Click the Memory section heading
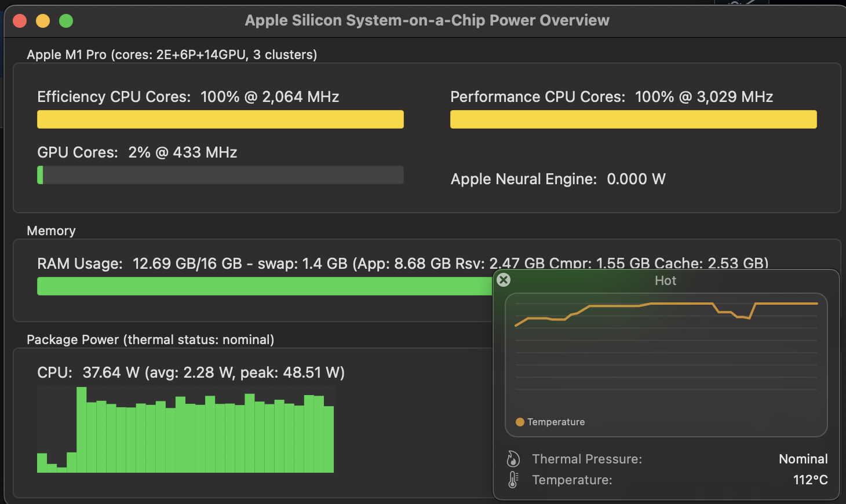This screenshot has width=846, height=504. [x=51, y=231]
